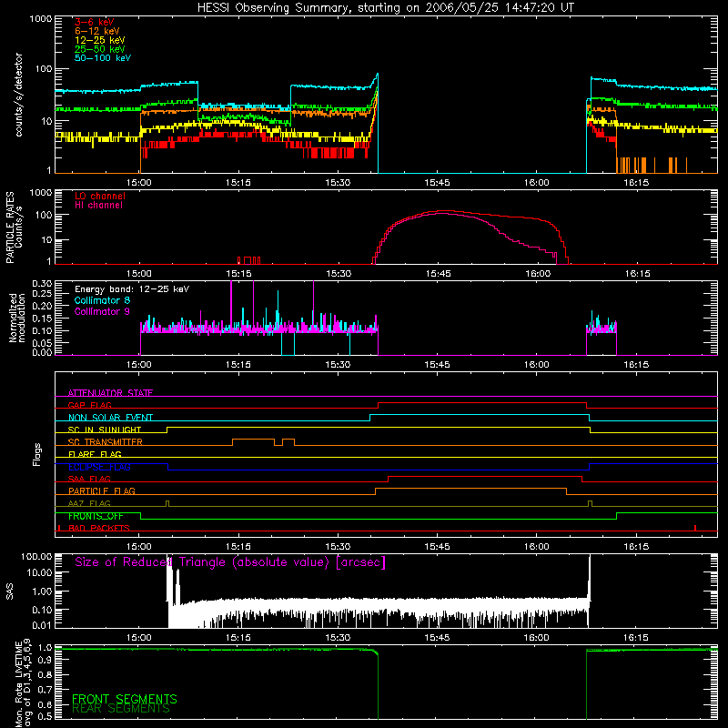
Task: Click the ECLIPSE FLAG label
Action: 99,467
